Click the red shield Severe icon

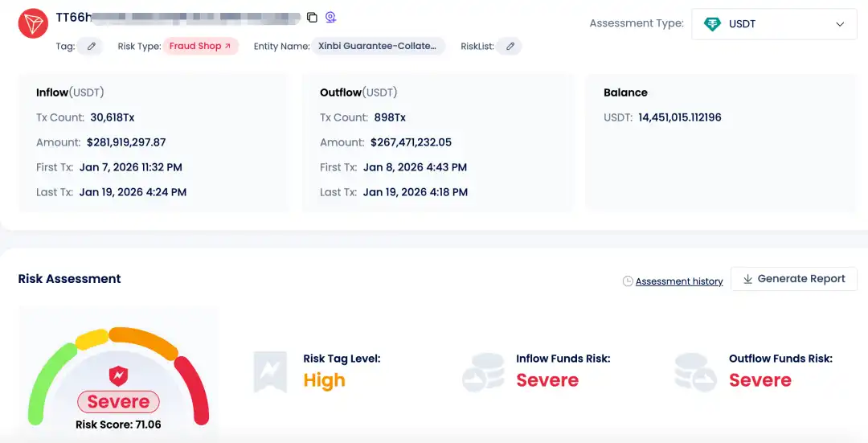pyautogui.click(x=118, y=375)
